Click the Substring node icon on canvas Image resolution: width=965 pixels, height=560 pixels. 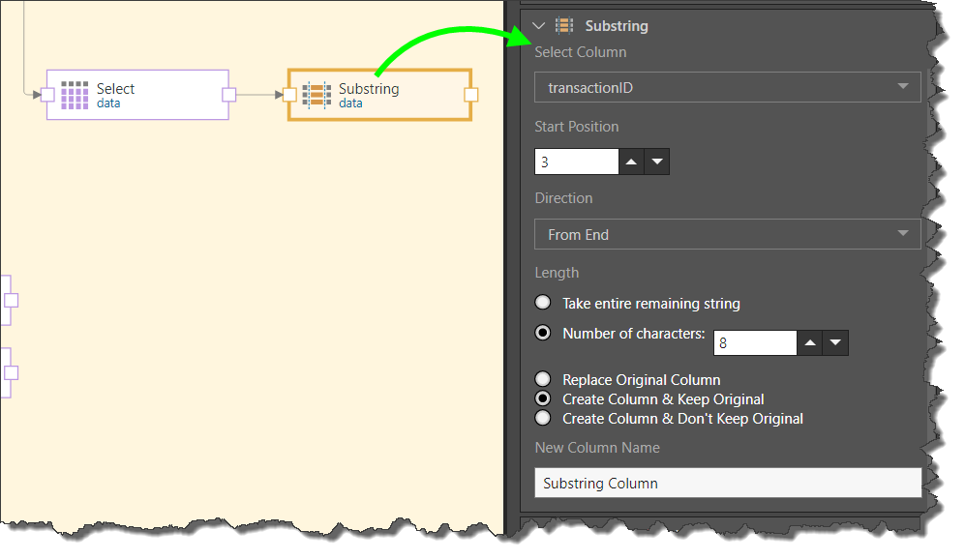point(317,95)
